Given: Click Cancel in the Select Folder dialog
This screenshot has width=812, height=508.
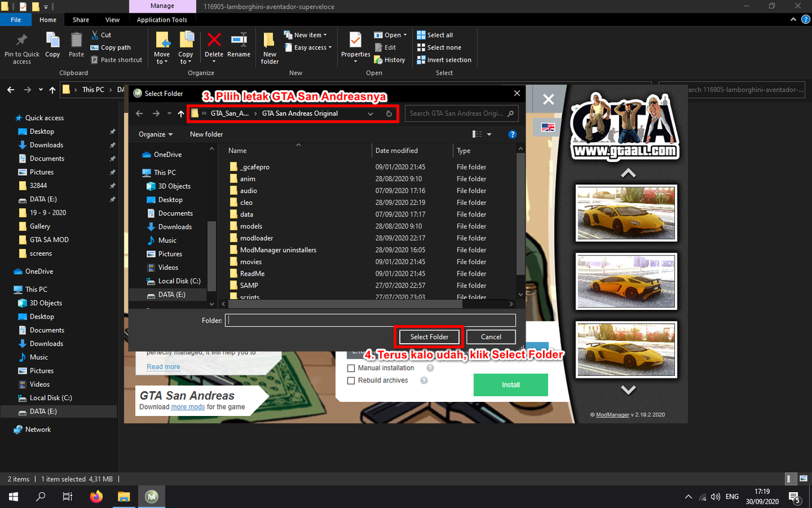Looking at the screenshot, I should (x=491, y=337).
